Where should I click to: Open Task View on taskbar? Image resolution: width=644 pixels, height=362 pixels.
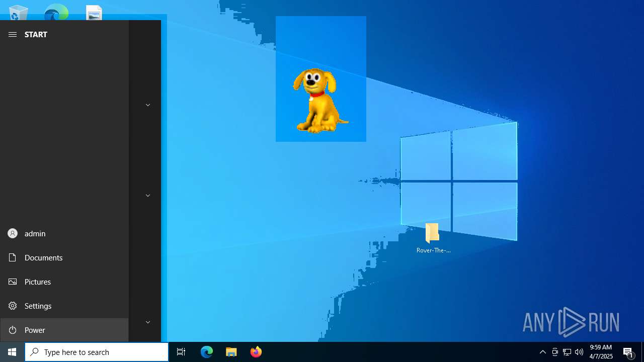(181, 352)
